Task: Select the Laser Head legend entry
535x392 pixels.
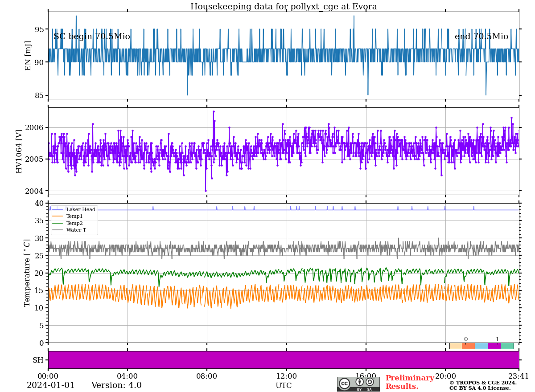Action: point(74,209)
